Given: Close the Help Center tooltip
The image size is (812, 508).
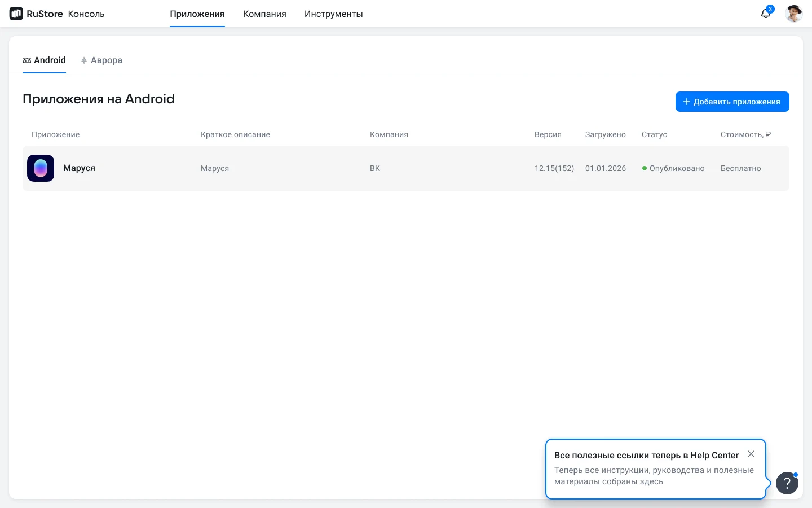Looking at the screenshot, I should (x=751, y=454).
